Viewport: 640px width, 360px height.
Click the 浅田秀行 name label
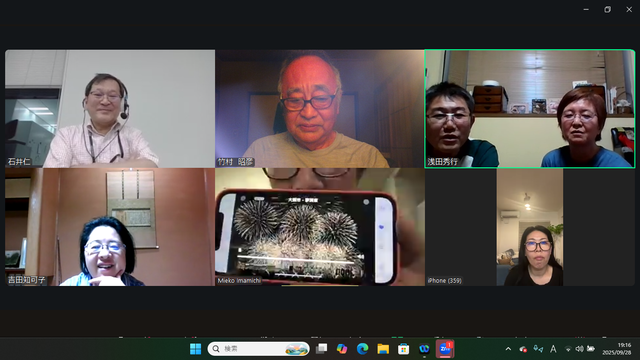pyautogui.click(x=442, y=162)
